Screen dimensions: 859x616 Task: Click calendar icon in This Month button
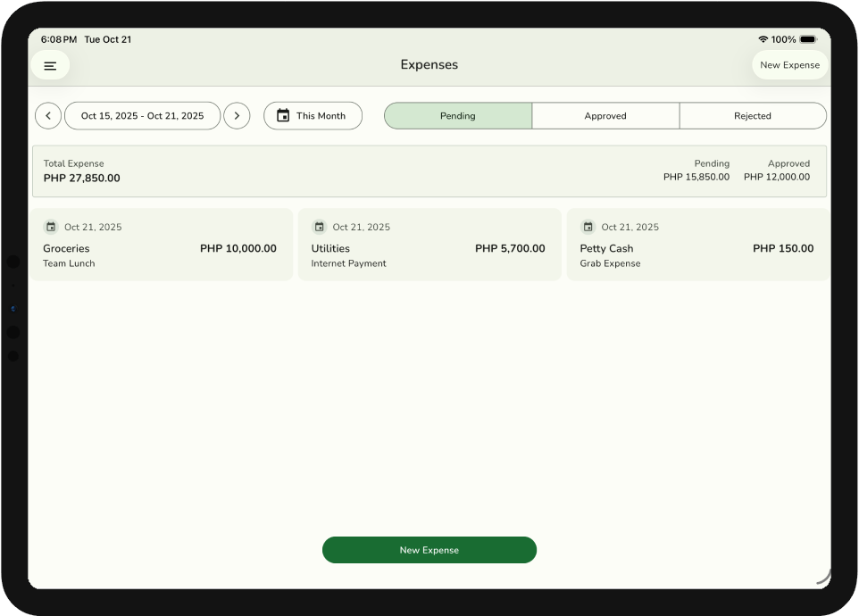pyautogui.click(x=283, y=116)
